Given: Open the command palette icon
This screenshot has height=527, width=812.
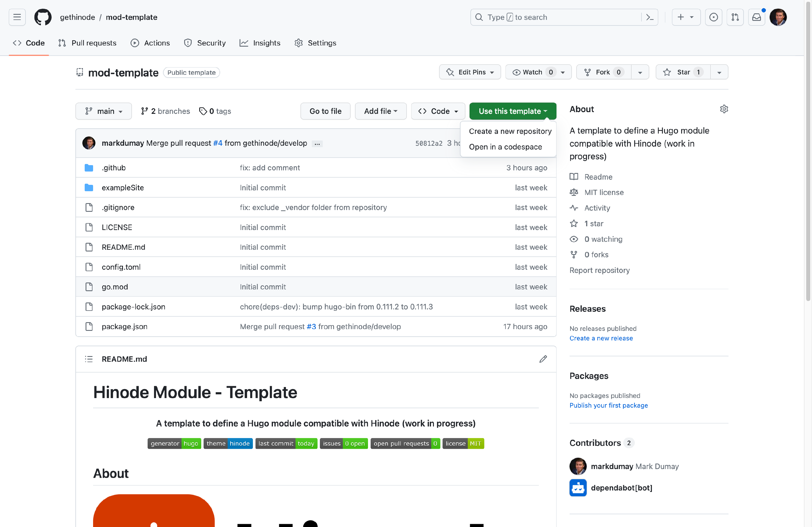Looking at the screenshot, I should [x=650, y=17].
